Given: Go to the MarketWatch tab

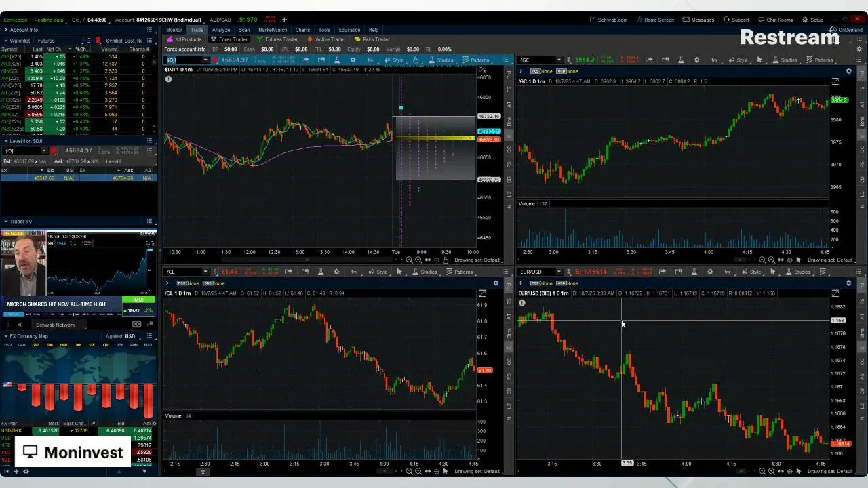Looking at the screenshot, I should click(x=273, y=30).
